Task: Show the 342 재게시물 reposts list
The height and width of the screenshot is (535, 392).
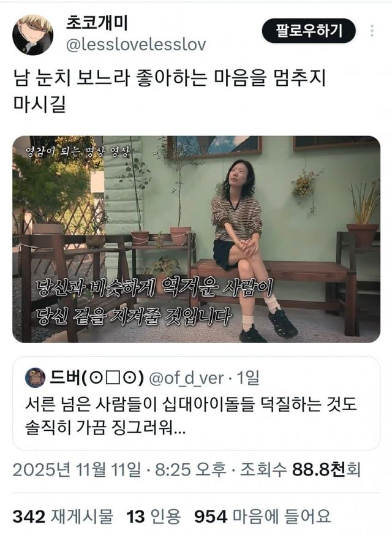Action: tap(62, 516)
